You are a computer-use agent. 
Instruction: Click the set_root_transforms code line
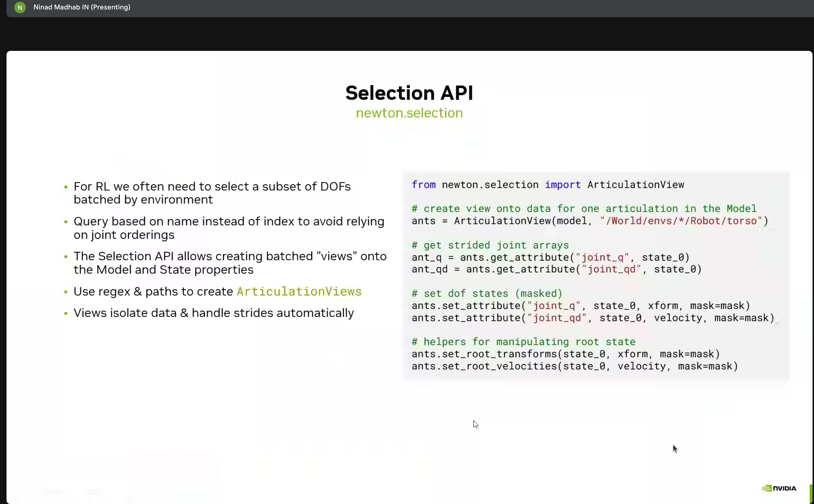coord(566,354)
